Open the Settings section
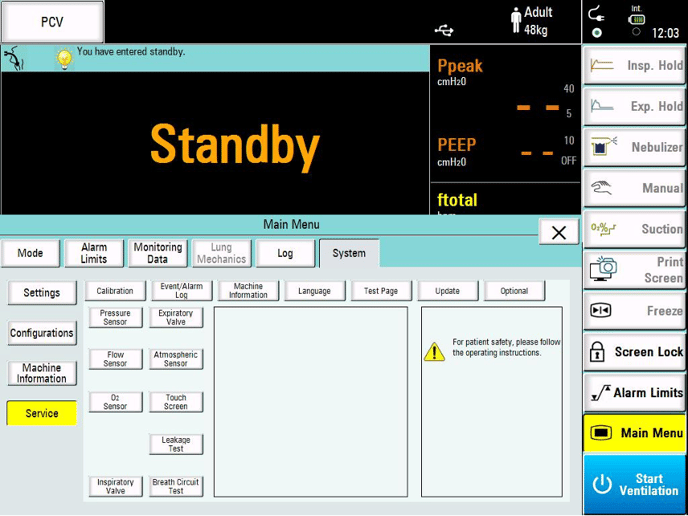This screenshot has width=688, height=516. pyautogui.click(x=42, y=293)
